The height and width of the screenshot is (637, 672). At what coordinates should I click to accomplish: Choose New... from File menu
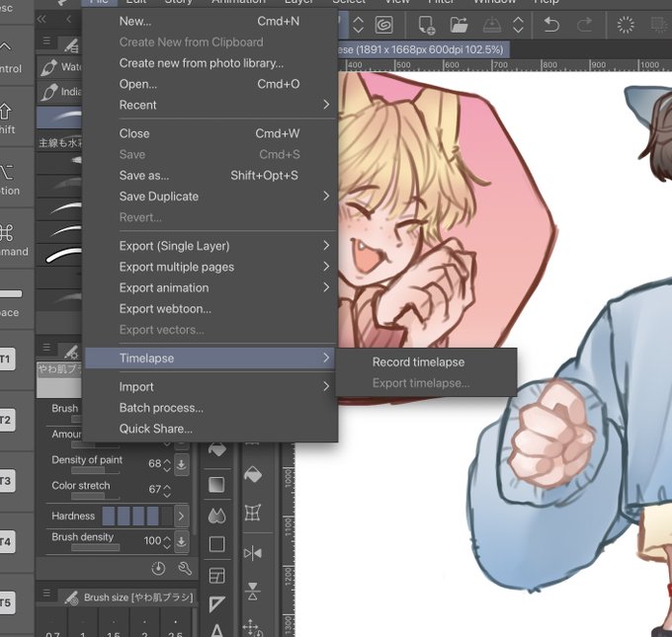[210, 21]
